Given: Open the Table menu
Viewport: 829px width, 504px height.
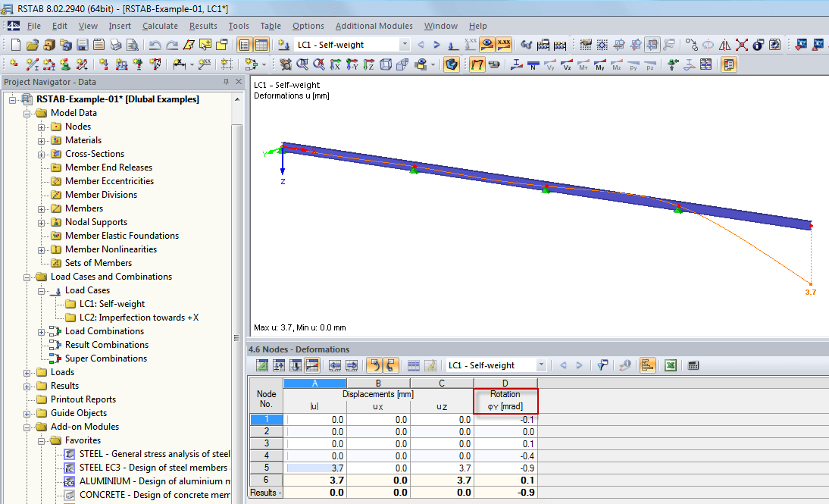Looking at the screenshot, I should click(x=271, y=26).
